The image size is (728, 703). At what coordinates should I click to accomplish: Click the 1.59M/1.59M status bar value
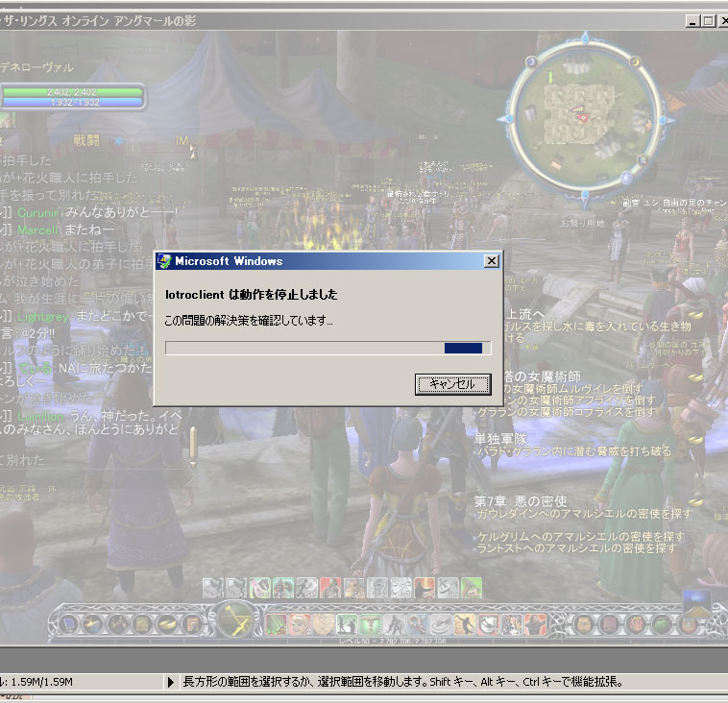coord(42,682)
